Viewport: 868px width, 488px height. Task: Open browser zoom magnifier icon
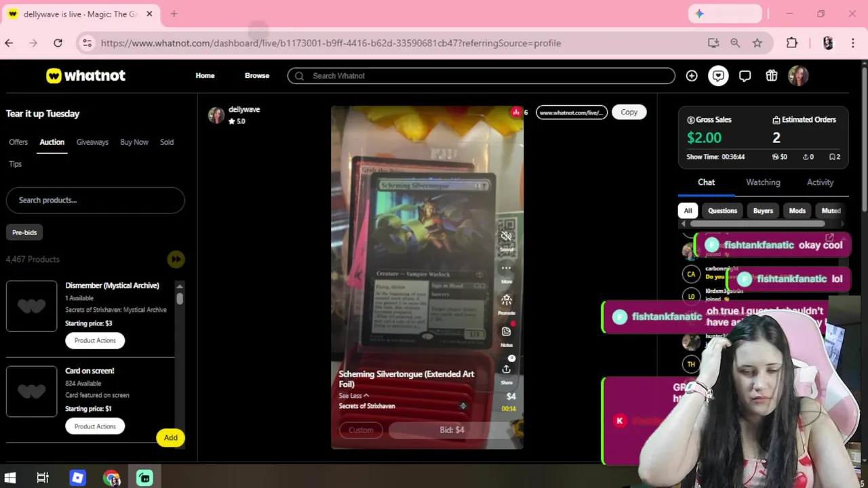point(735,43)
